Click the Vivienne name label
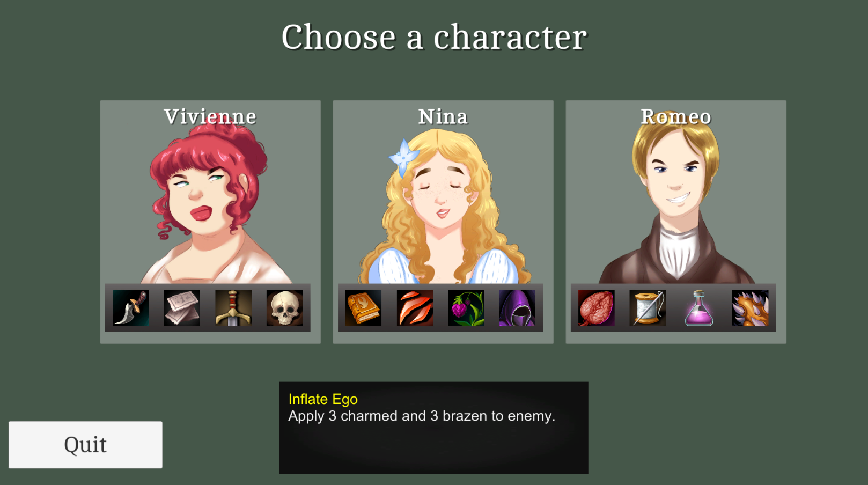This screenshot has height=485, width=868. (210, 116)
